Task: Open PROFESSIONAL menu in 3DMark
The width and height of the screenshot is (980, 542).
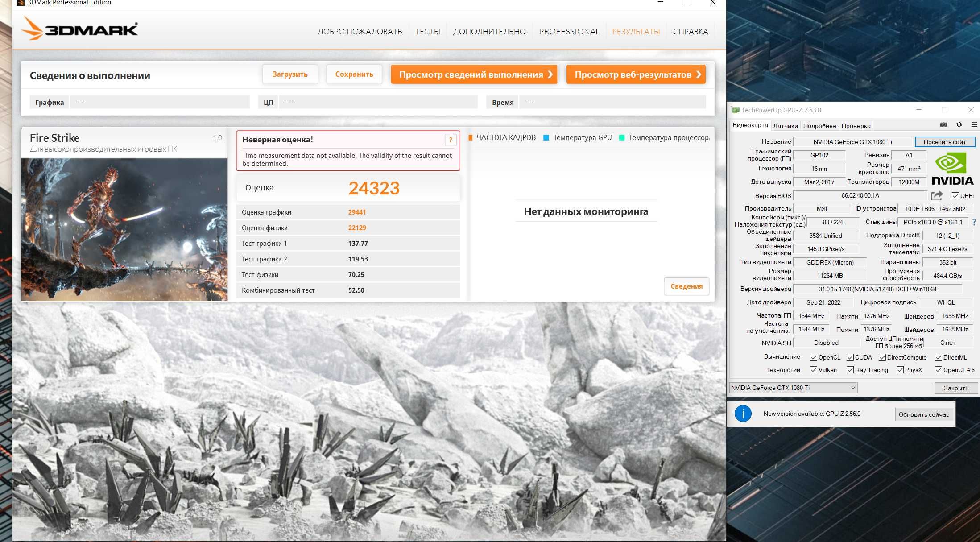Action: 569,32
